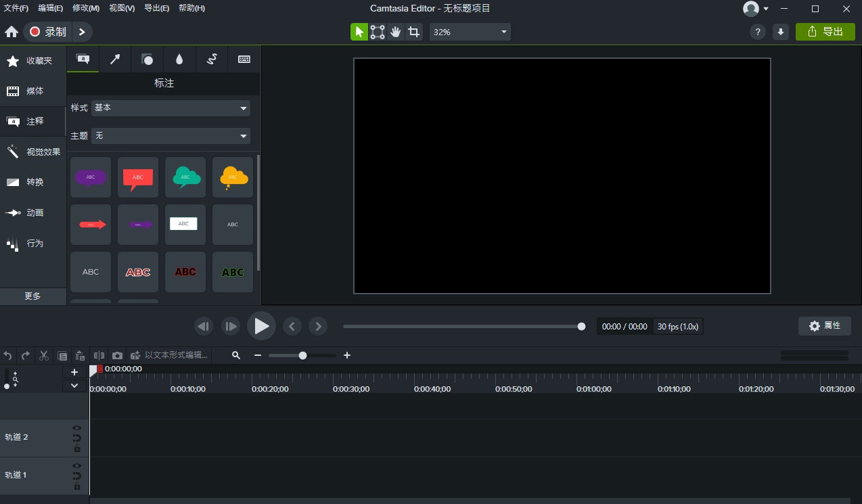The image size is (862, 504).
Task: Expand the 主题 dropdown showing 无
Action: 171,136
